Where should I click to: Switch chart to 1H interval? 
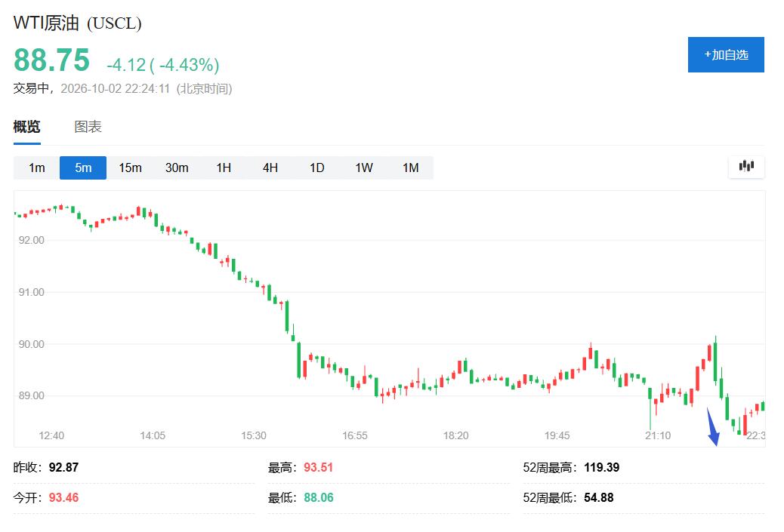coord(224,168)
